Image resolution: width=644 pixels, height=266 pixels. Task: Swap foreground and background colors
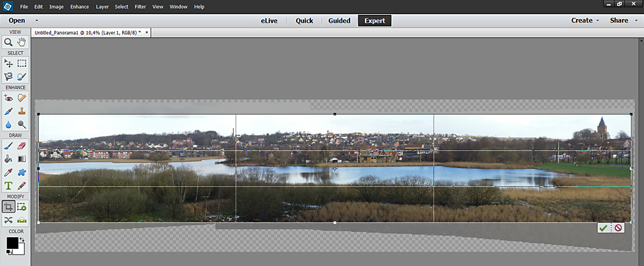tap(21, 239)
